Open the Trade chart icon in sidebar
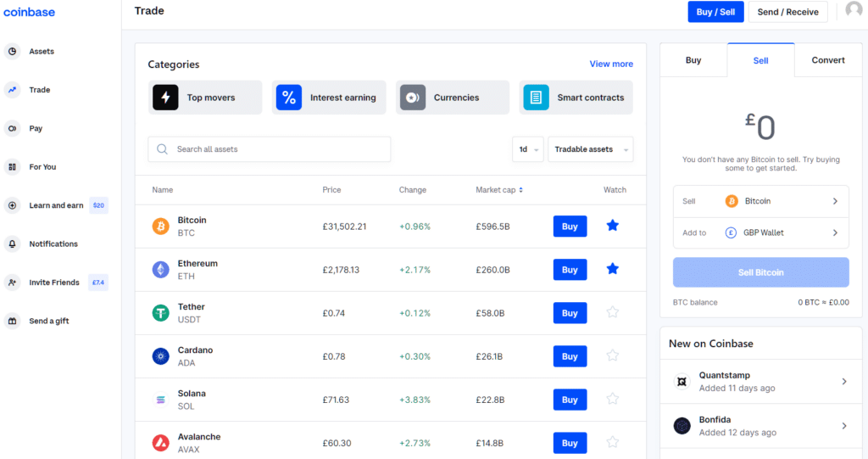868x459 pixels. point(12,89)
